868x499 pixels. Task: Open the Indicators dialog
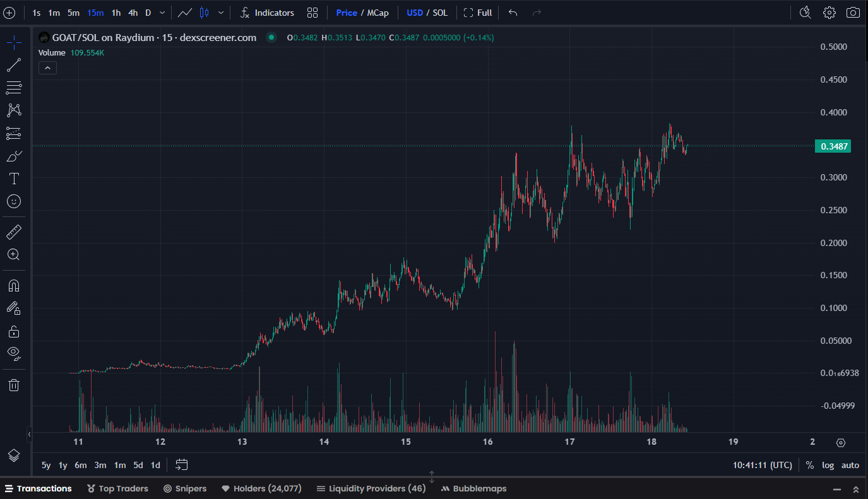pos(268,13)
